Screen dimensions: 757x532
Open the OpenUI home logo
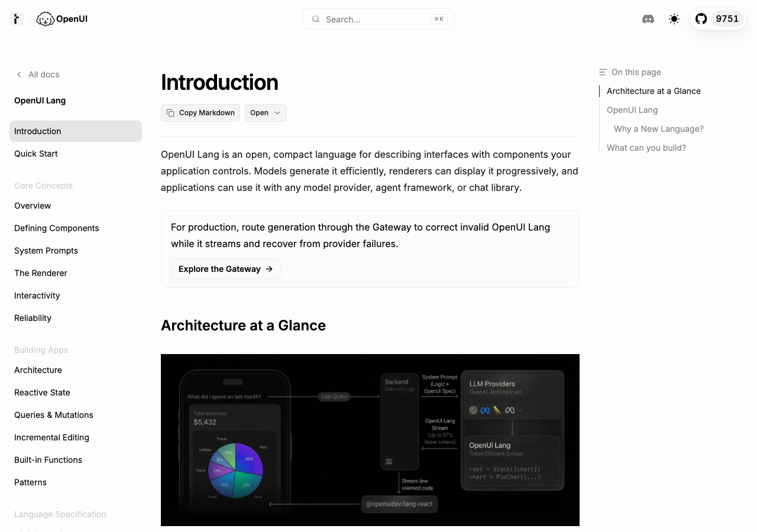tap(62, 19)
